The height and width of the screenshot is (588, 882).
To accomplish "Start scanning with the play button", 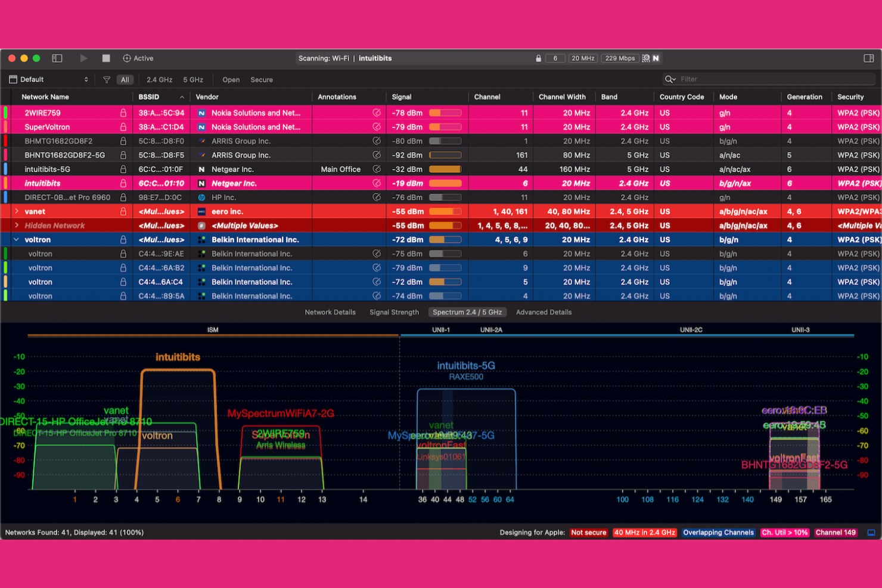I will [83, 58].
